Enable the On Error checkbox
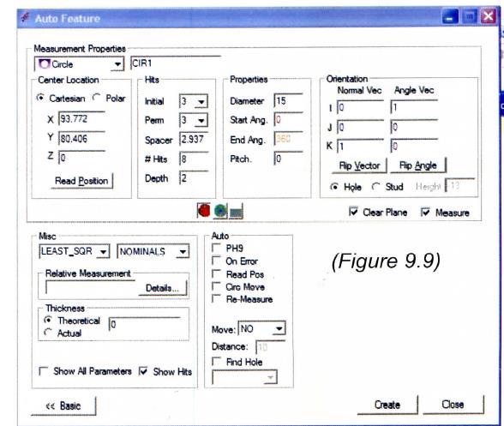 pos(216,261)
